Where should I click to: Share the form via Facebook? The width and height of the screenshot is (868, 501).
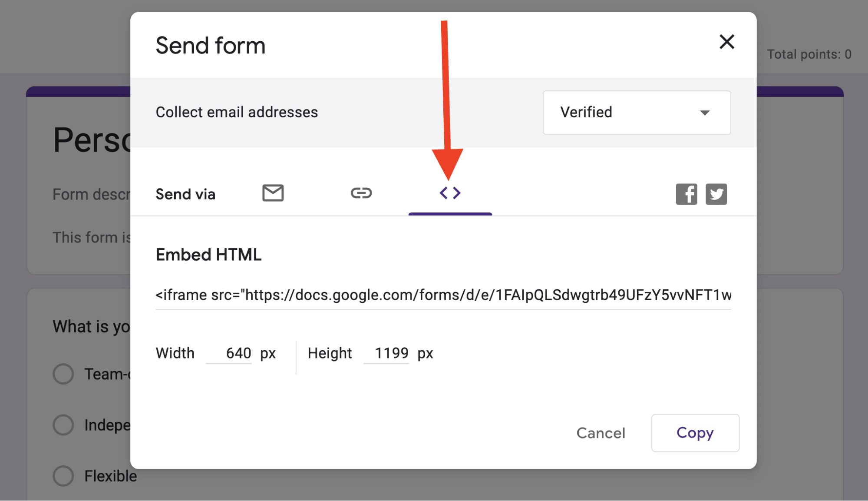point(686,194)
